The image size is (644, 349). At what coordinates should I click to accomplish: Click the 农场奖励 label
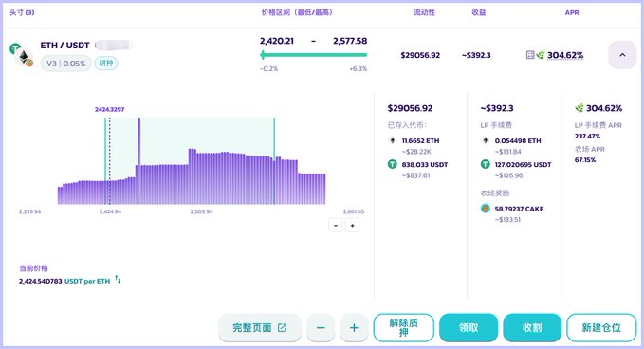pos(495,193)
